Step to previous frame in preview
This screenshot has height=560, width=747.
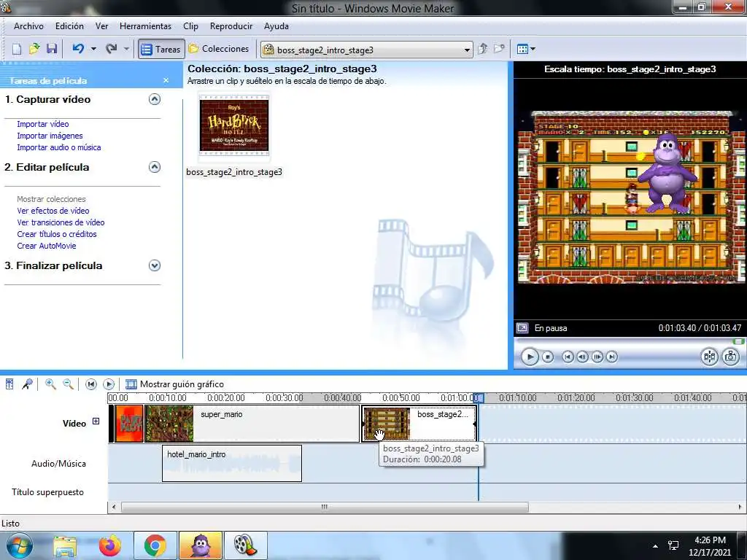[582, 357]
